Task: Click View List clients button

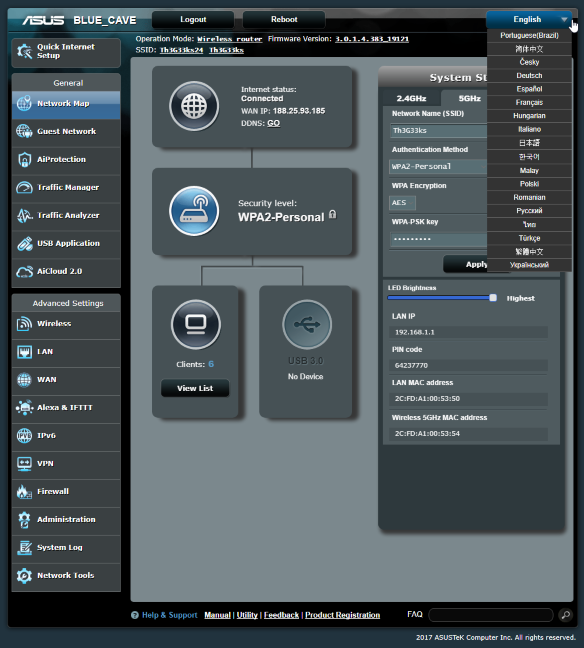Action: click(195, 388)
